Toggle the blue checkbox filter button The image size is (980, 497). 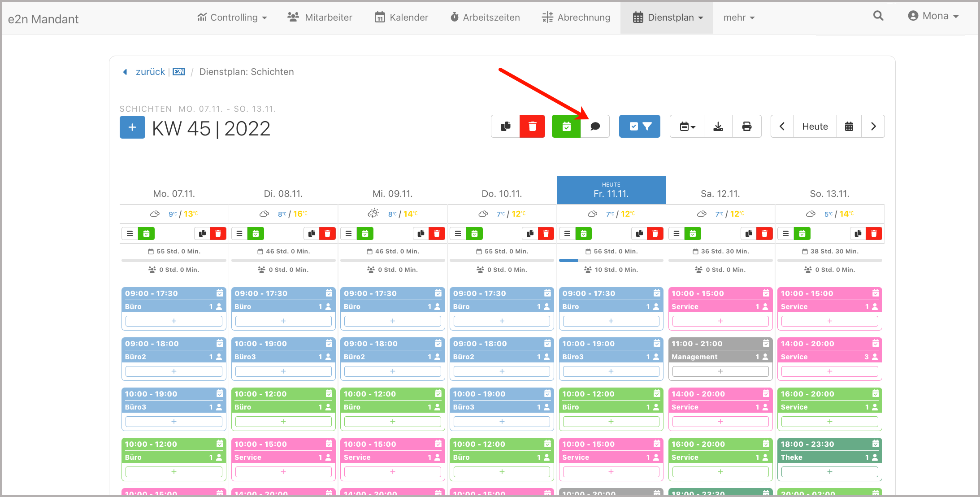639,126
